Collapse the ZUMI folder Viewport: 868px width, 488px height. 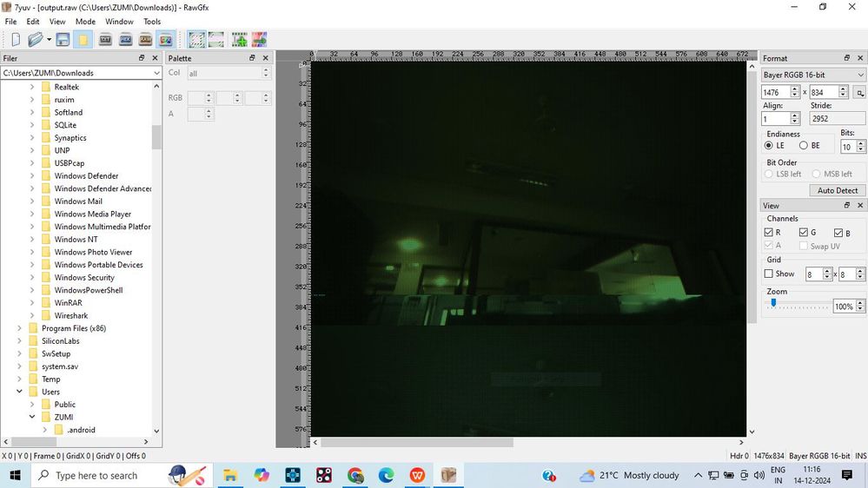tap(31, 417)
